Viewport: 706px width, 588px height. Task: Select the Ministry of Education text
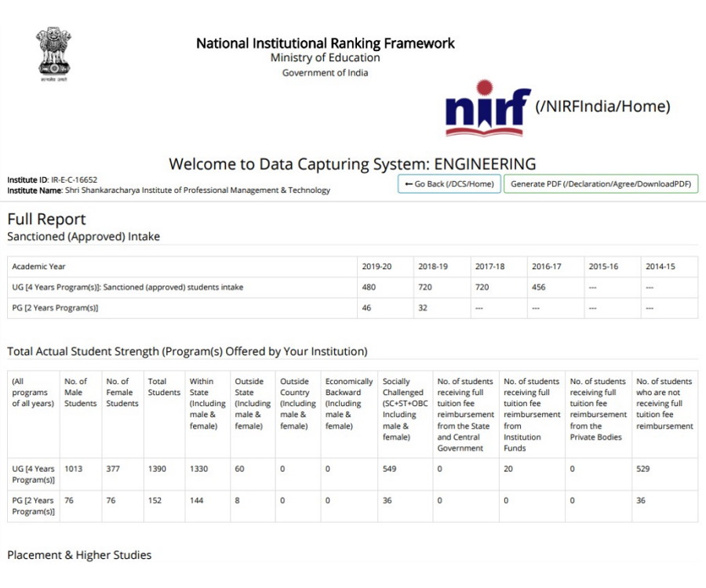(325, 57)
